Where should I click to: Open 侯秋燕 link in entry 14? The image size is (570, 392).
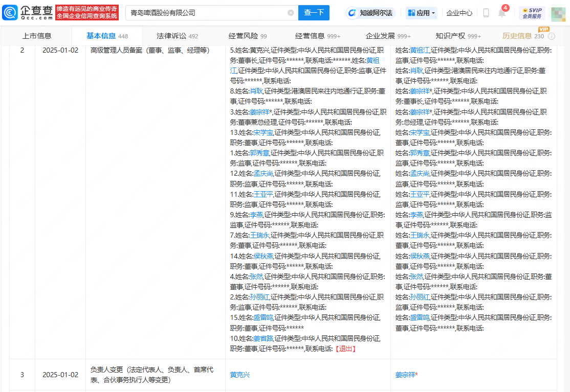pyautogui.click(x=263, y=256)
